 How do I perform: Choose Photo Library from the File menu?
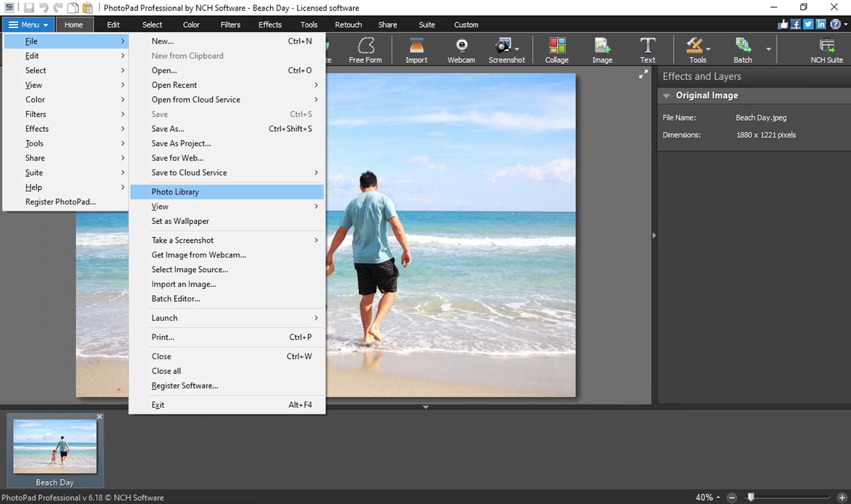point(175,191)
